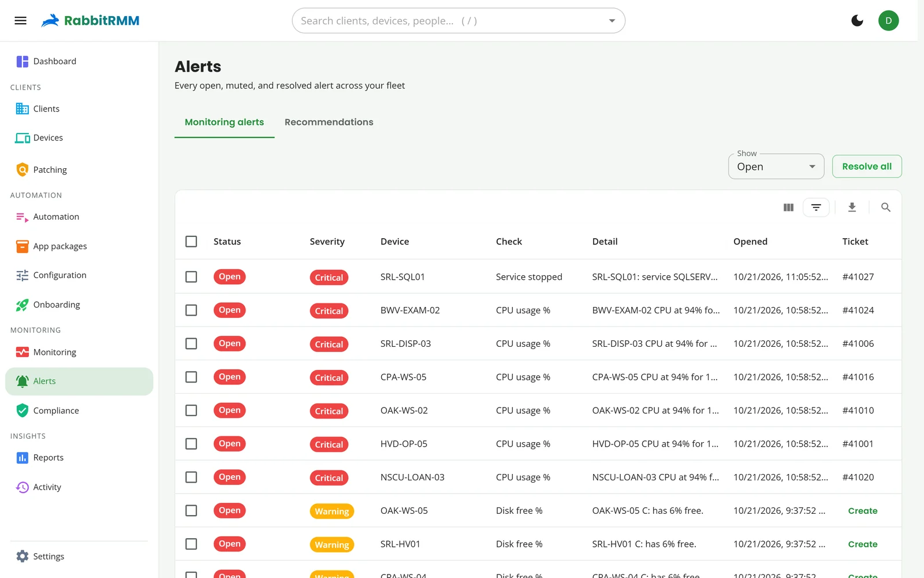
Task: Open Monitoring in sidebar
Action: pyautogui.click(x=79, y=352)
